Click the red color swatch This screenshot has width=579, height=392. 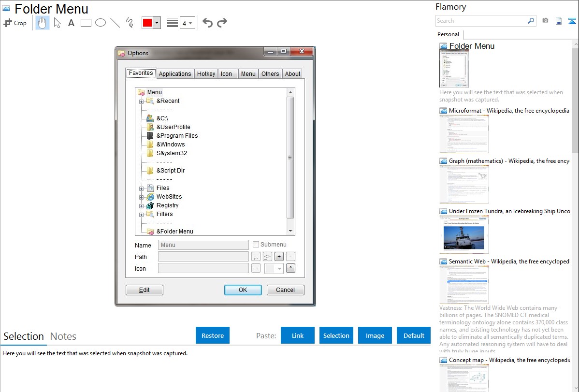tap(147, 23)
